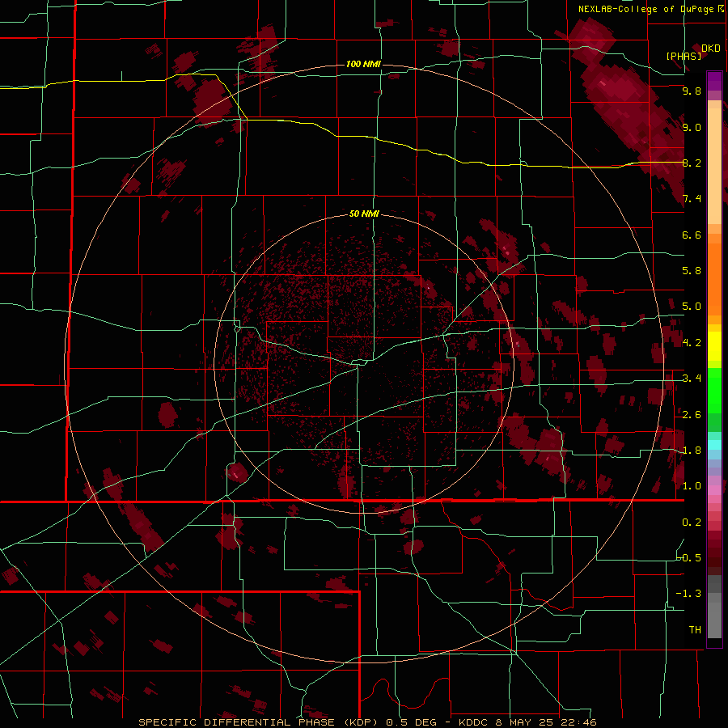Click the [PHAS] label above the color scale
This screenshot has height=728, width=728.
tap(684, 56)
